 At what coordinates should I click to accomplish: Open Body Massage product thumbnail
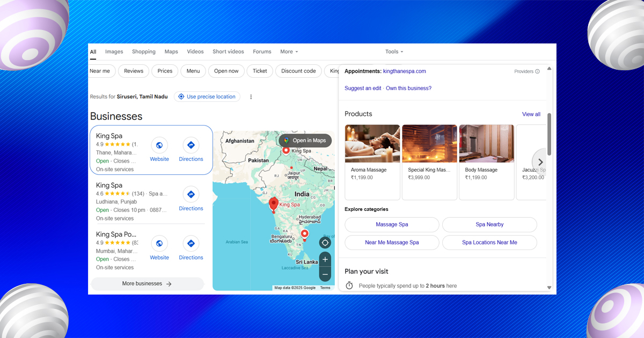pos(487,144)
